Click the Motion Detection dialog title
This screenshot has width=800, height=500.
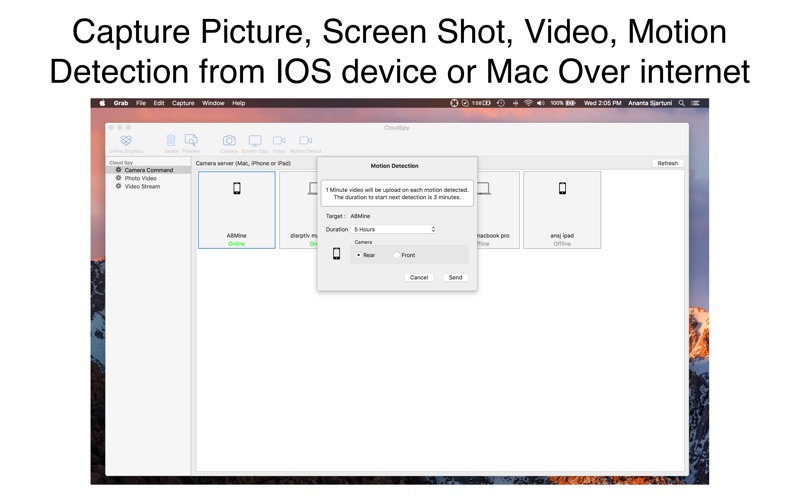[394, 166]
